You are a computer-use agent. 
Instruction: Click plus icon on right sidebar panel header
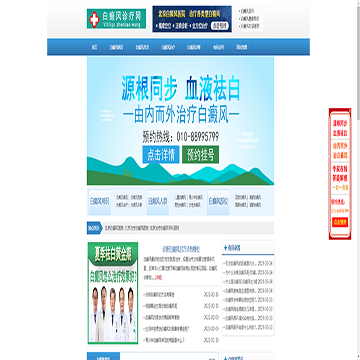(226, 248)
